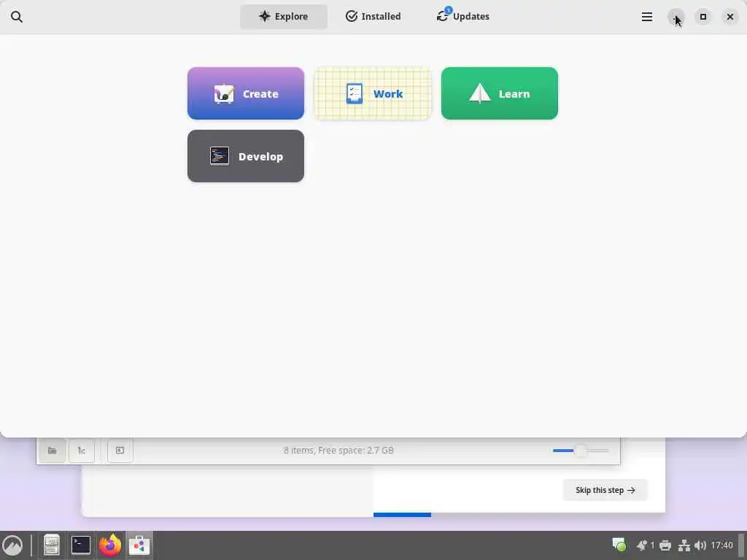
Task: Open the Create category
Action: pyautogui.click(x=246, y=93)
